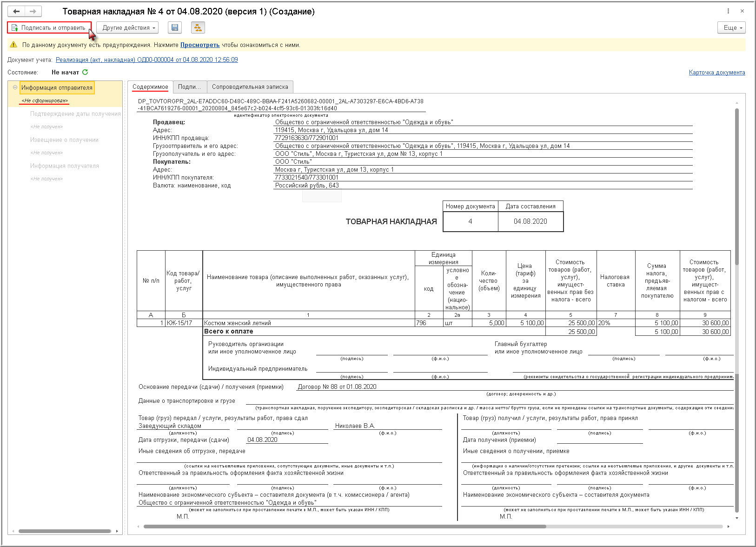Expand the Еще menu
This screenshot has width=756, height=547.
[x=731, y=28]
